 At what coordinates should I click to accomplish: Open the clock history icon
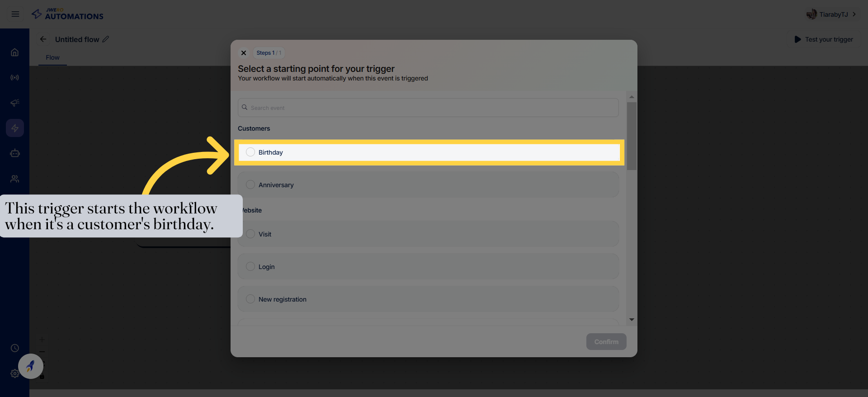(x=15, y=348)
